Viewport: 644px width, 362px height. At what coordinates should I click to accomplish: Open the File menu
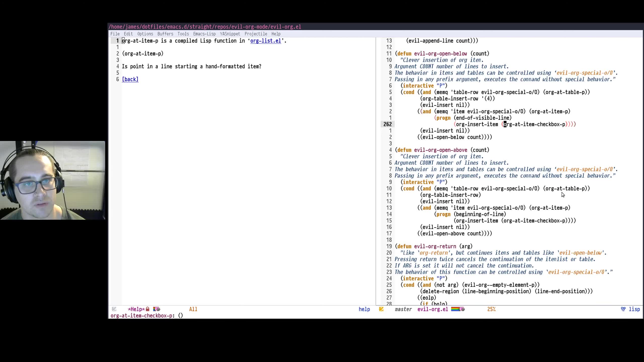(x=115, y=34)
